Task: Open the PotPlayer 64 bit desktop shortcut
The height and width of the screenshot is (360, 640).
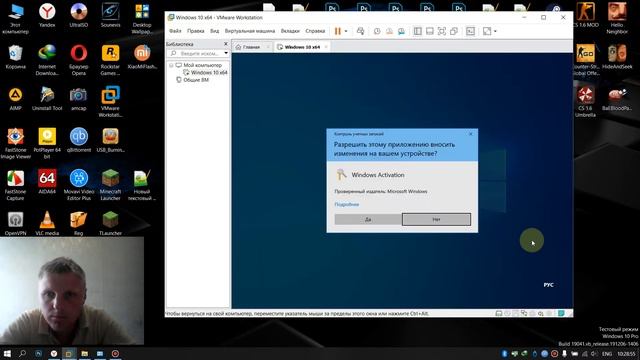Action: [47, 143]
